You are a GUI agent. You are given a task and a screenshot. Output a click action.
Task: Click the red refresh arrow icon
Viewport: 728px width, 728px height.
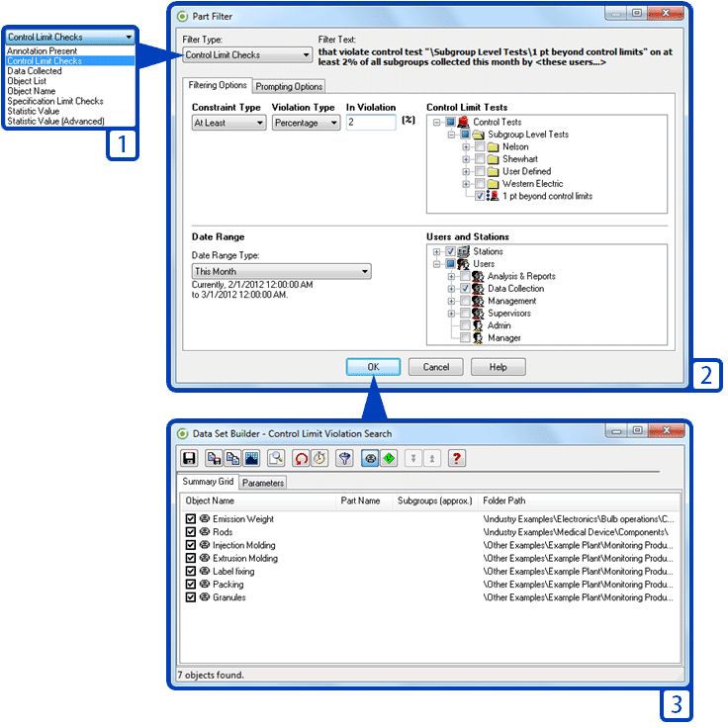pos(301,458)
